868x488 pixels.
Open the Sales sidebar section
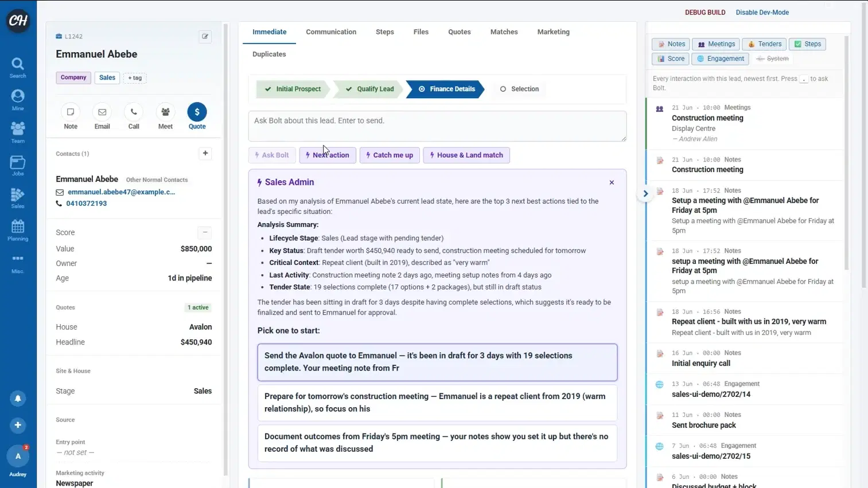pos(18,198)
